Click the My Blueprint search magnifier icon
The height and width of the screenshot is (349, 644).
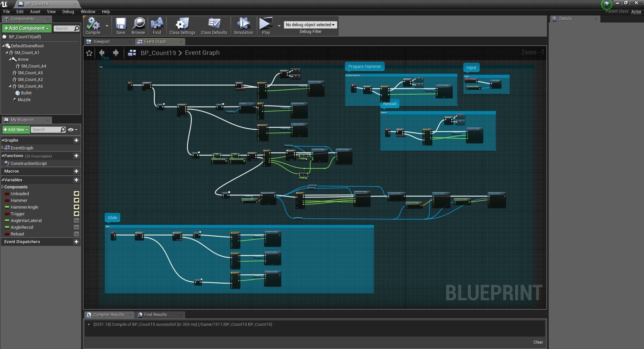point(63,130)
